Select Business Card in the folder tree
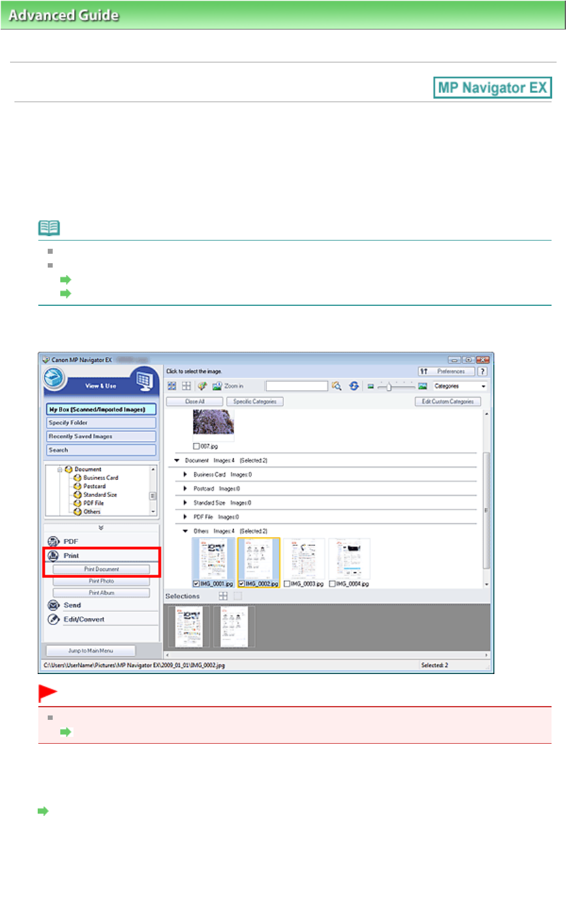This screenshot has width=566, height=924. click(101, 478)
